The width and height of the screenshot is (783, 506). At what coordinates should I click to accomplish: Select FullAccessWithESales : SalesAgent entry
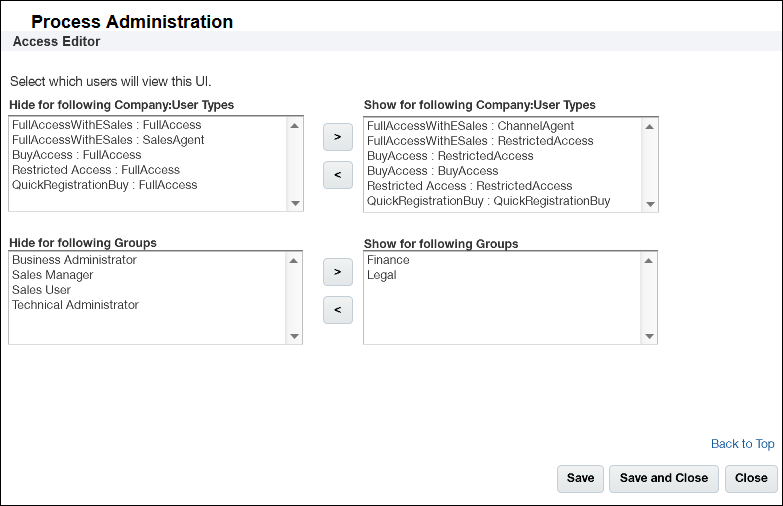(108, 140)
